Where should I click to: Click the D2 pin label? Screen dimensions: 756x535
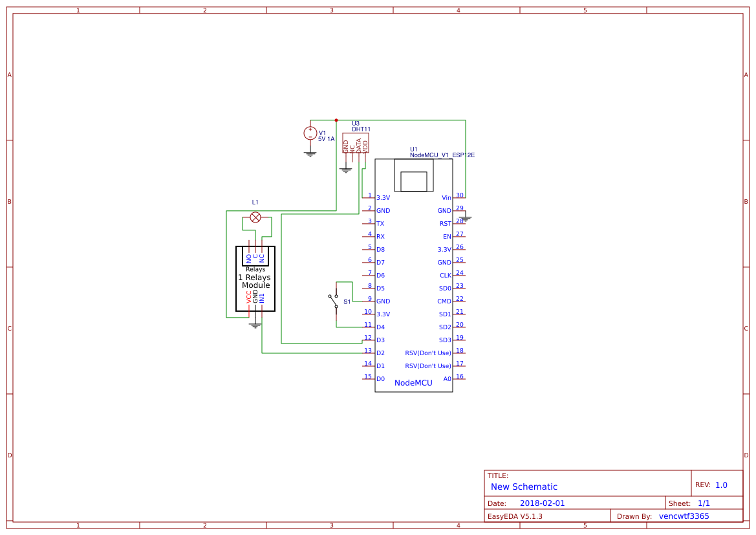[380, 353]
